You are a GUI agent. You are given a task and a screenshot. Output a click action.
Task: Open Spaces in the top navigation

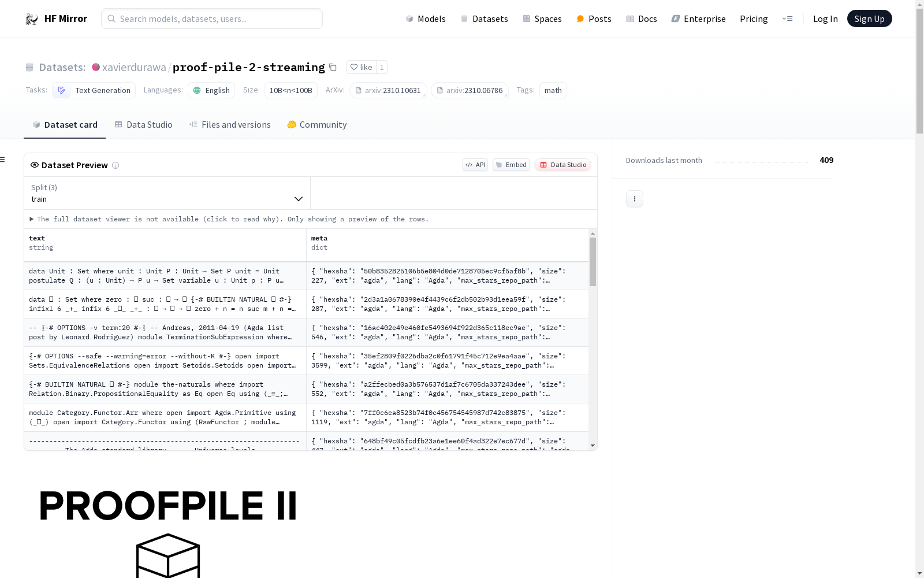click(542, 19)
